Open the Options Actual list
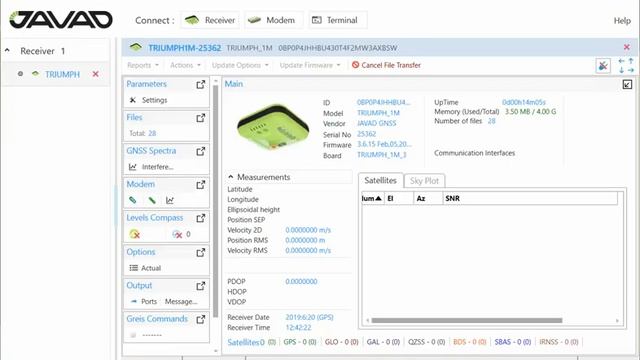Image resolution: width=640 pixels, height=360 pixels. point(145,268)
